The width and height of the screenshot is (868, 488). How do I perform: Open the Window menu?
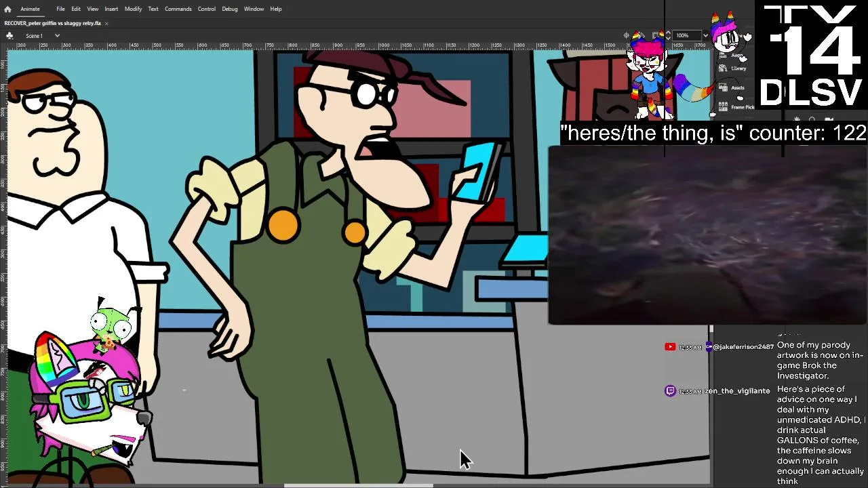[254, 9]
